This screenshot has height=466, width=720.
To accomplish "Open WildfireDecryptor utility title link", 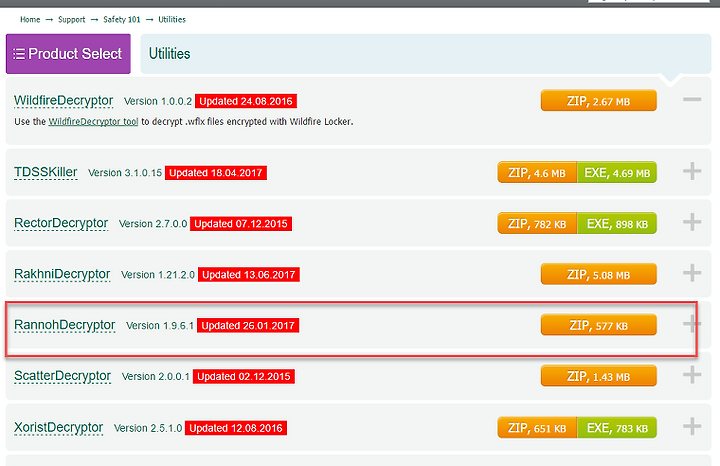I will pos(63,101).
